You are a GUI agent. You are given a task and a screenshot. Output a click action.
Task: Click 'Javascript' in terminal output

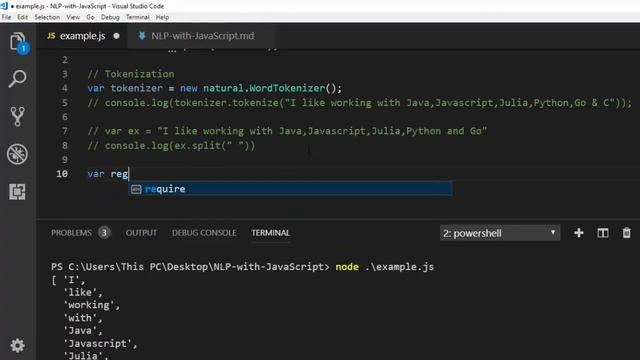(100, 343)
